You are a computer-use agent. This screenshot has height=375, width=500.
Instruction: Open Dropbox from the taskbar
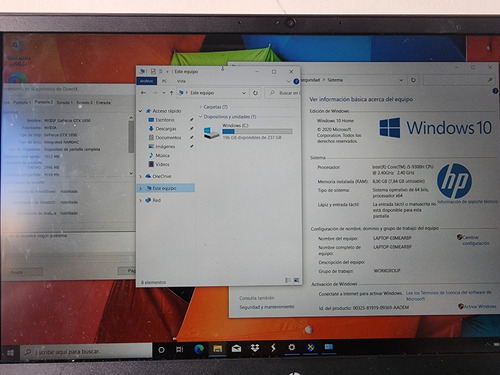255,348
